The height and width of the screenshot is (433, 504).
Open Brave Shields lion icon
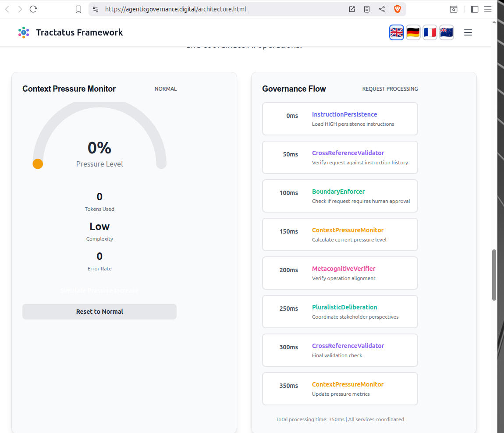point(397,9)
